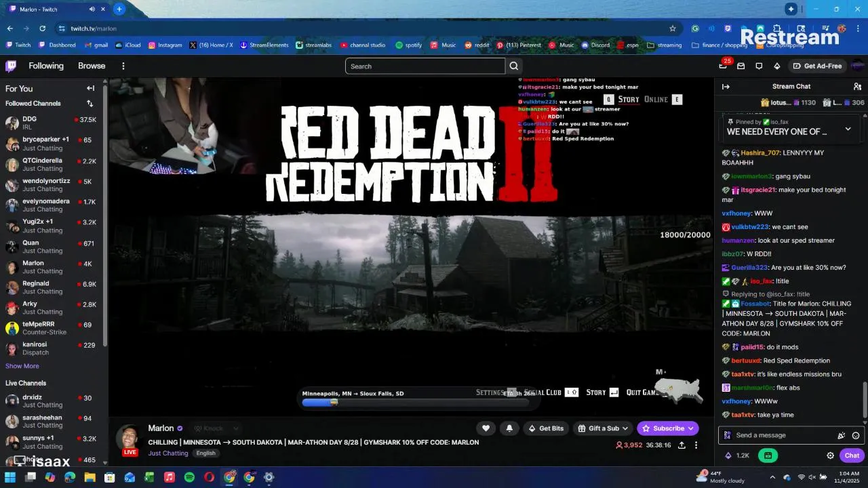Collapse the For You sidebar
Screen dimensions: 868x488
[x=90, y=88]
